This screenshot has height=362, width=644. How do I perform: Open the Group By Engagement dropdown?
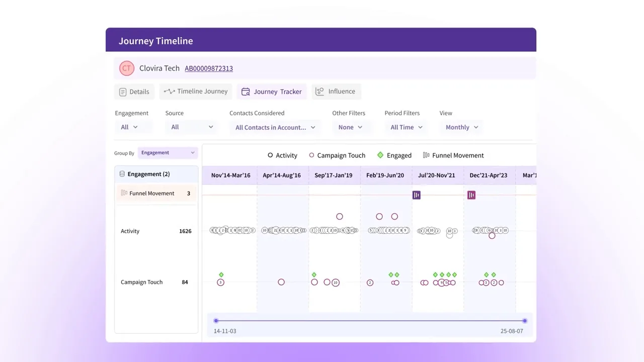(x=168, y=153)
